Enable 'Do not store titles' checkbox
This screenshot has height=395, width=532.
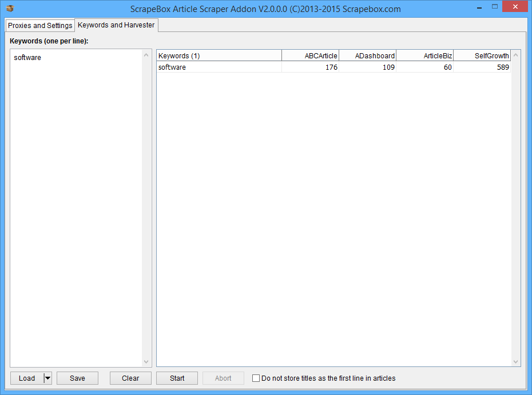tap(256, 378)
